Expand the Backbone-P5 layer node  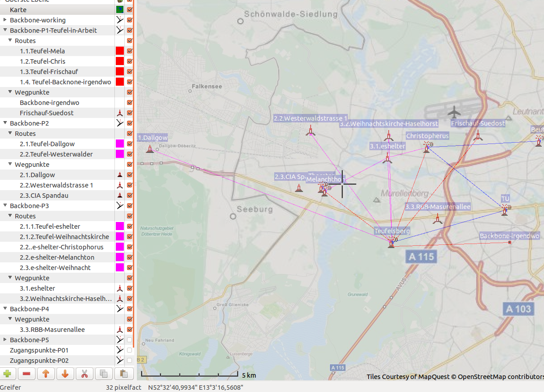[x=5, y=340]
